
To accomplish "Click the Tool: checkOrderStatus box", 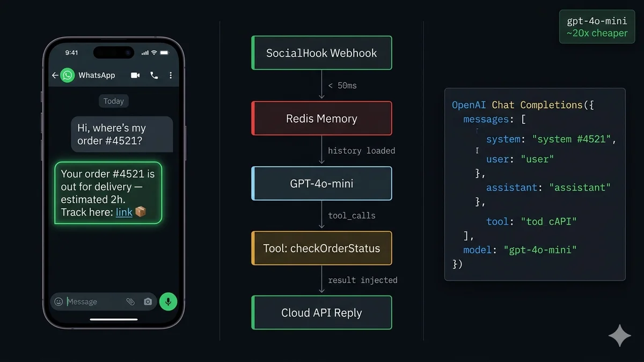I will point(321,248).
